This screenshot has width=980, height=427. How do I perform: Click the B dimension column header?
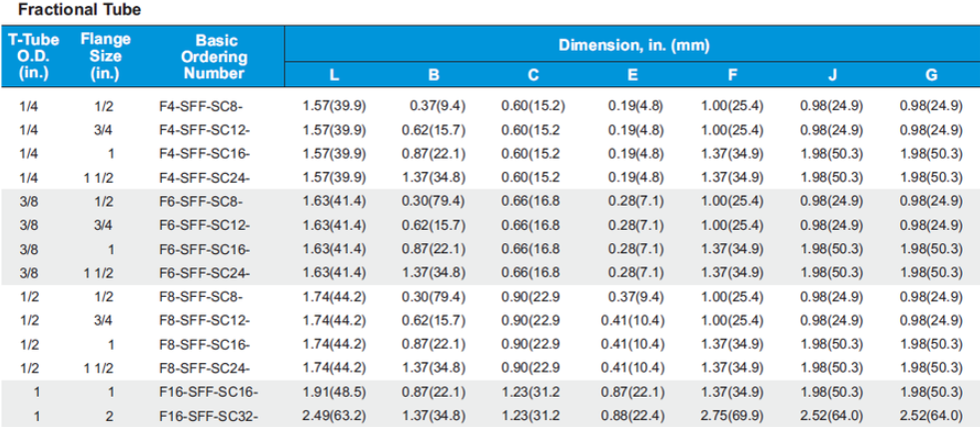tap(434, 75)
